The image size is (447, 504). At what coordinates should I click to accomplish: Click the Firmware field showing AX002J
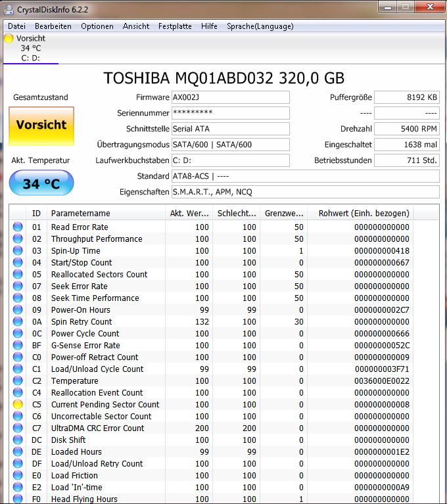pyautogui.click(x=231, y=97)
